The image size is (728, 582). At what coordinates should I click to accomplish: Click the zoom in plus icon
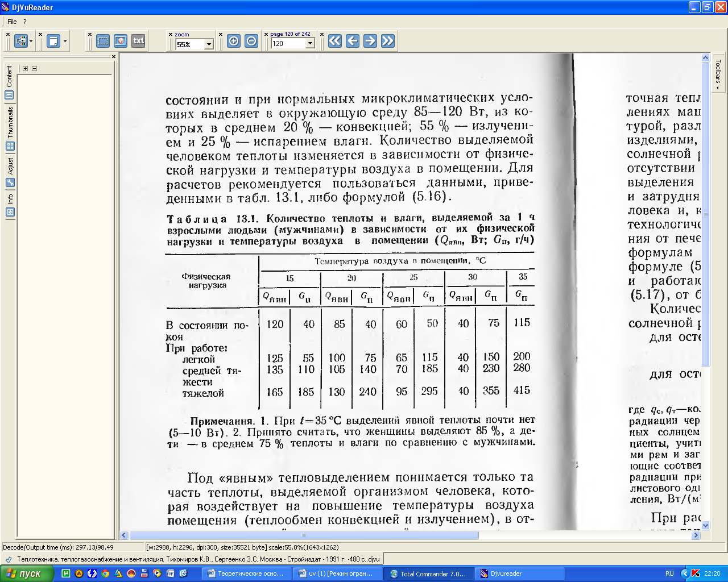point(234,40)
